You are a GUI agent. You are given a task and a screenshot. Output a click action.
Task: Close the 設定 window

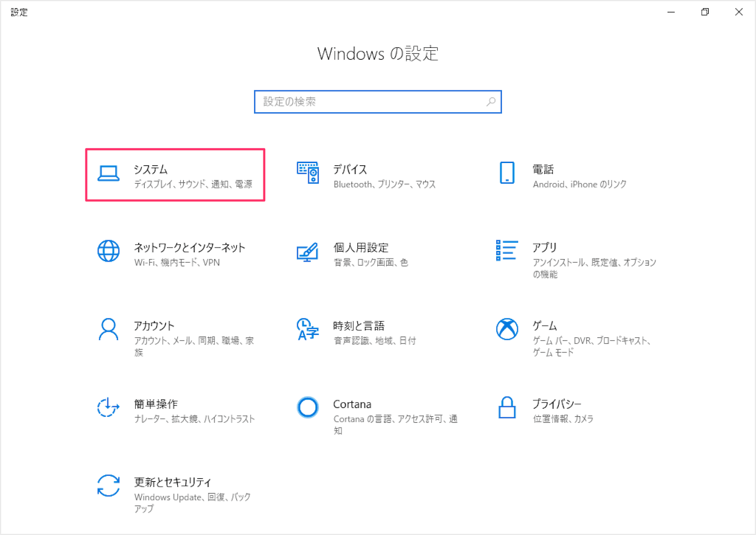738,12
